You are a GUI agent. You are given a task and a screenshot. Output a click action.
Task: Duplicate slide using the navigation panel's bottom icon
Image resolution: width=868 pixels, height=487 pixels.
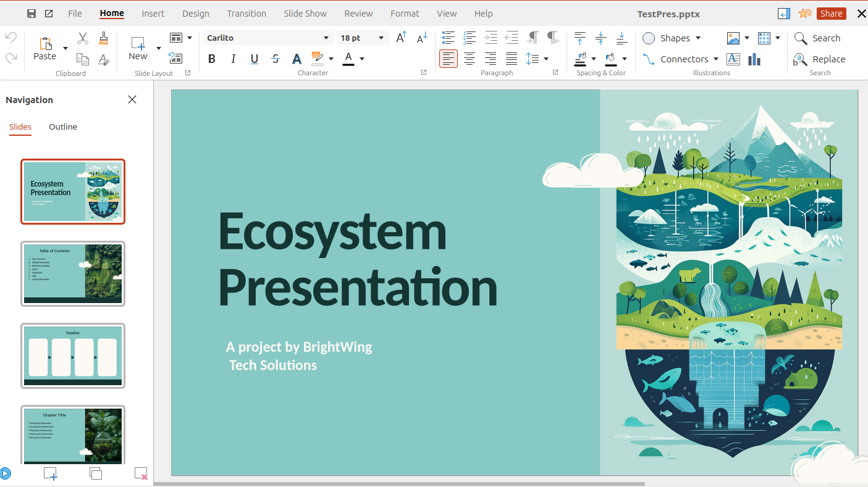click(96, 473)
